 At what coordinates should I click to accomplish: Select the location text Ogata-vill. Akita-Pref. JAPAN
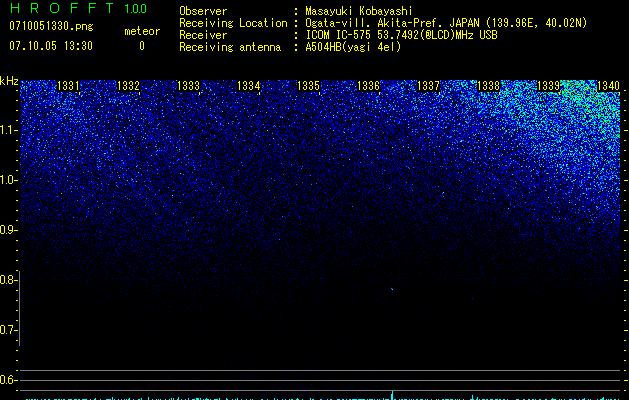tap(392, 23)
